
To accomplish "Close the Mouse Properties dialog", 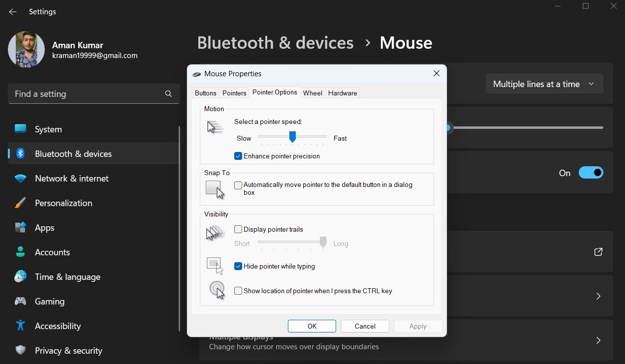I will pos(436,73).
